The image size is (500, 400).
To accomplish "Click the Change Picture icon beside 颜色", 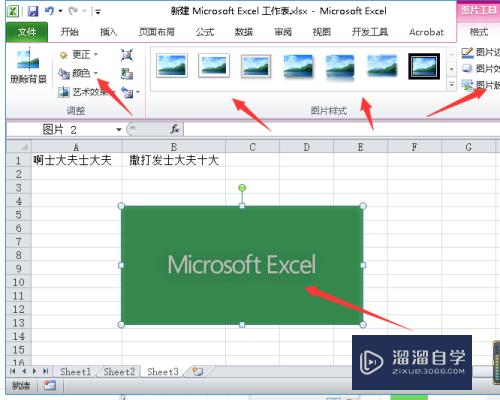I will [127, 73].
